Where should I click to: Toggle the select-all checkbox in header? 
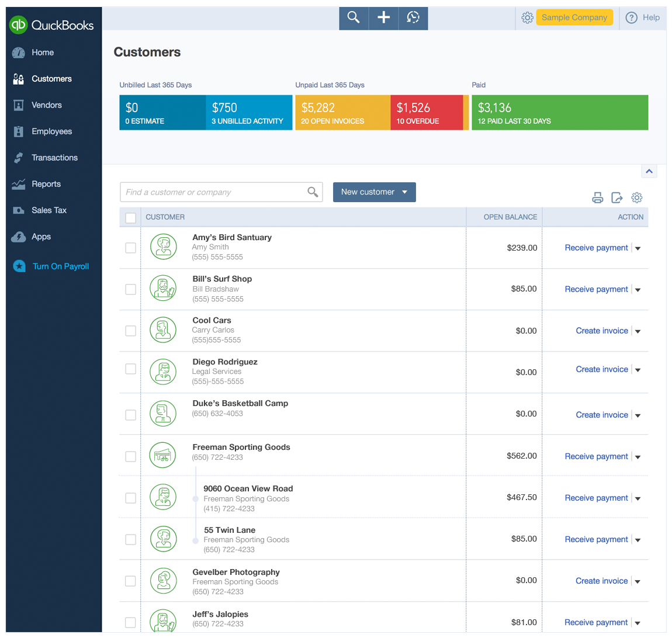131,218
